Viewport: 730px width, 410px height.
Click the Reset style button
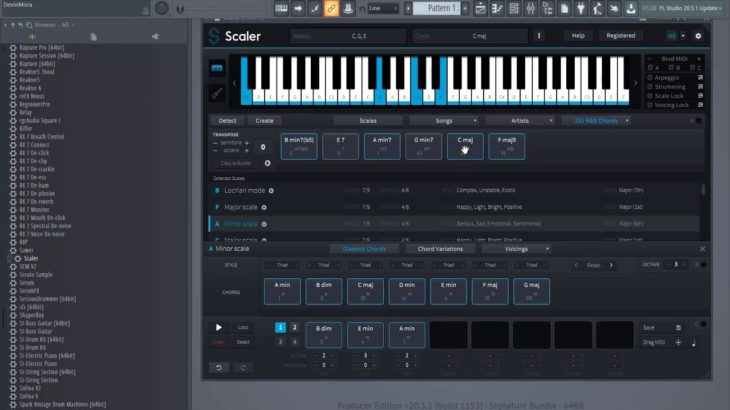click(x=593, y=265)
